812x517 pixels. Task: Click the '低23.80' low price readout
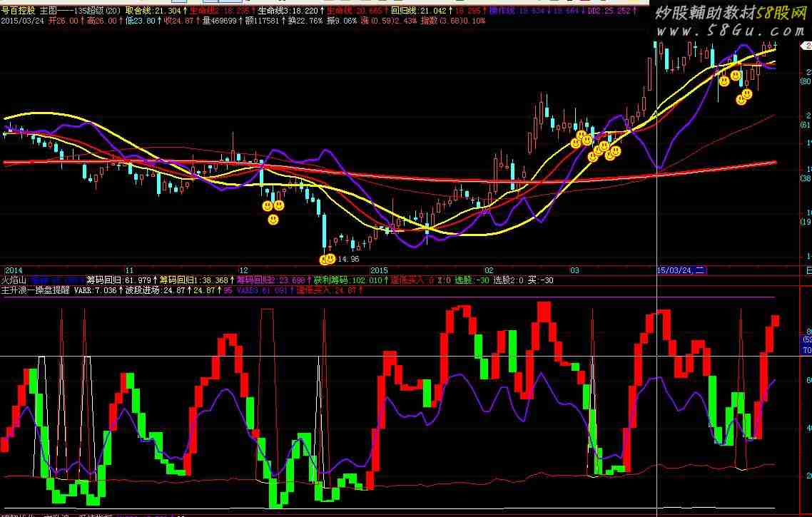[x=141, y=21]
